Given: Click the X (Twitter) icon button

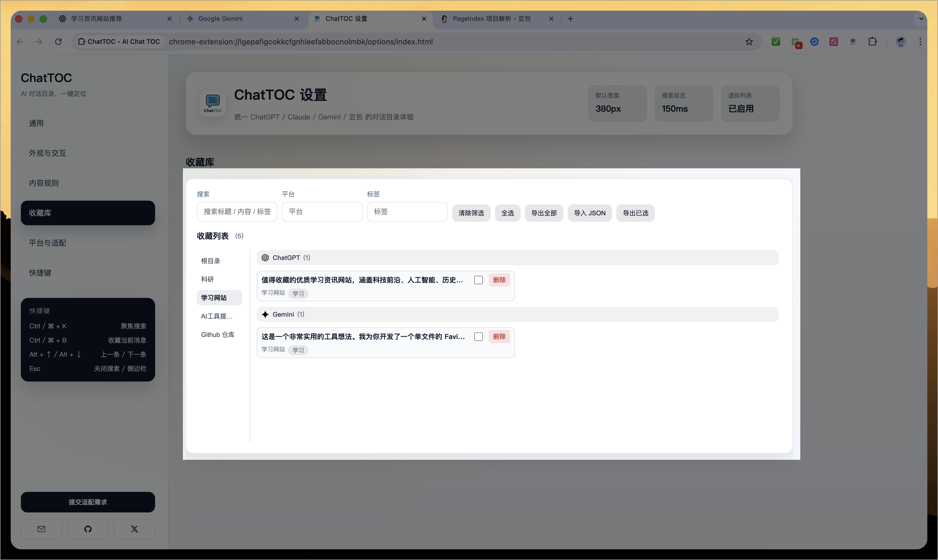Looking at the screenshot, I should click(x=134, y=529).
